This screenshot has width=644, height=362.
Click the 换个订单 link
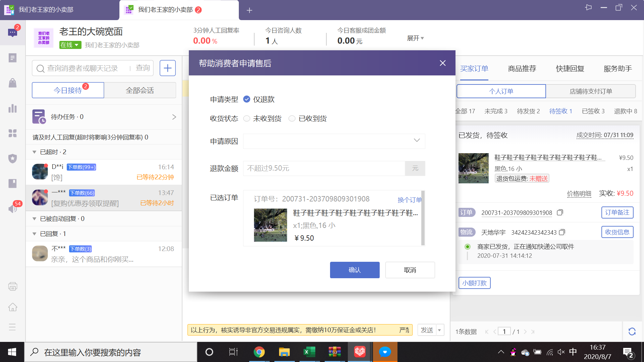coord(409,200)
